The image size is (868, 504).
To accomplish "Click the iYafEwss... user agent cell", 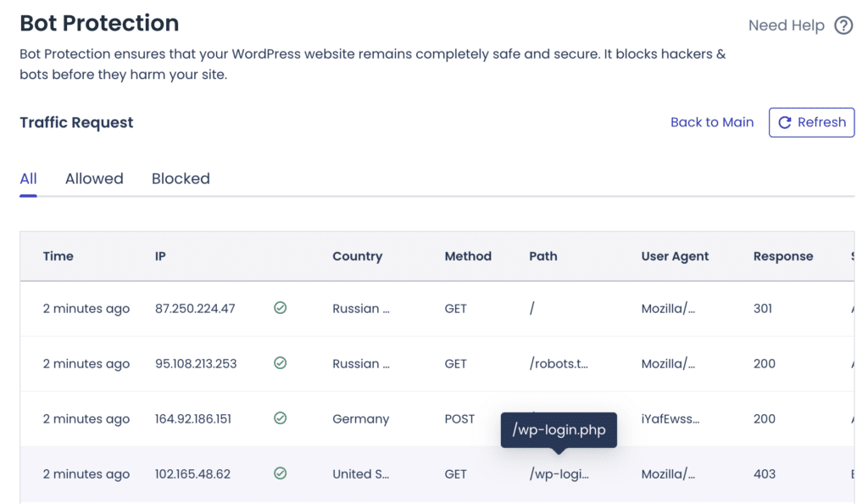I will tap(670, 418).
